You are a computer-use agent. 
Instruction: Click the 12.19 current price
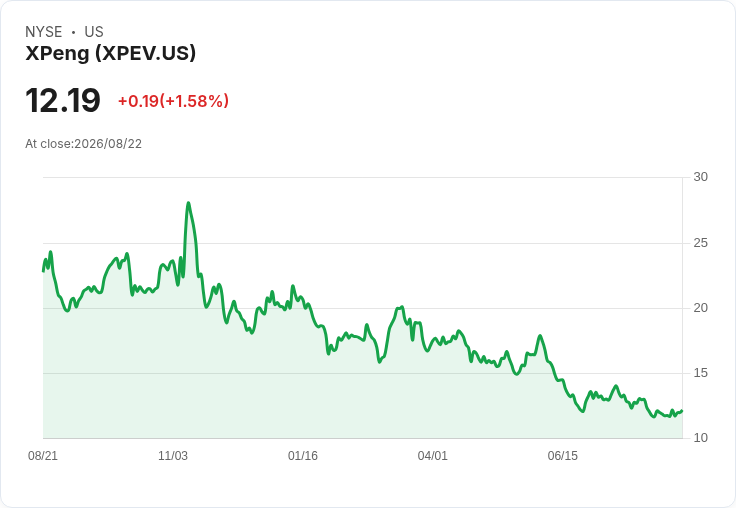click(63, 100)
